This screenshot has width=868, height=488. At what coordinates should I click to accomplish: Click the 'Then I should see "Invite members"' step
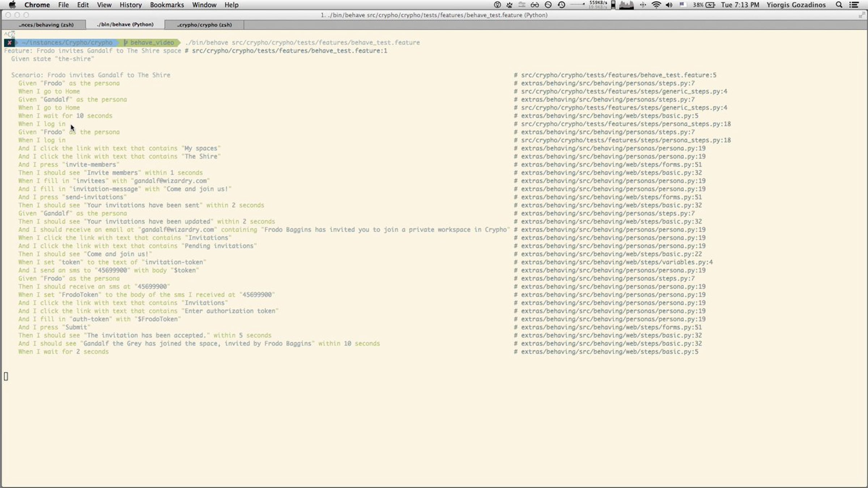click(x=110, y=173)
